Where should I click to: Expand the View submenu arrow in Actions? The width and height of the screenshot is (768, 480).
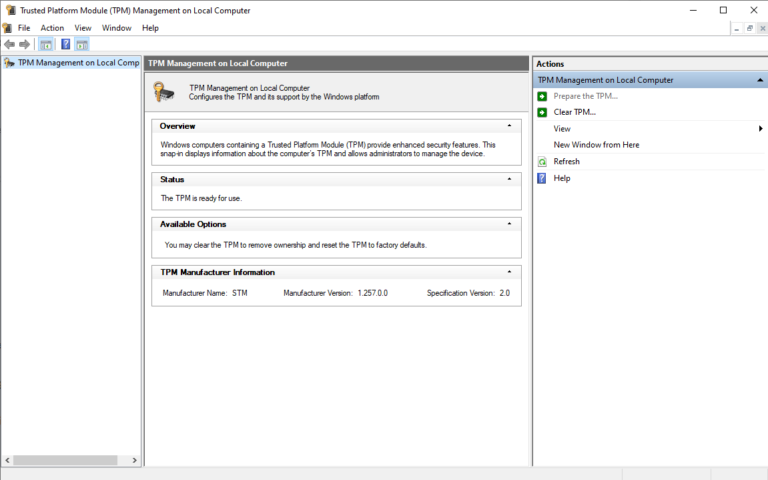(x=760, y=129)
